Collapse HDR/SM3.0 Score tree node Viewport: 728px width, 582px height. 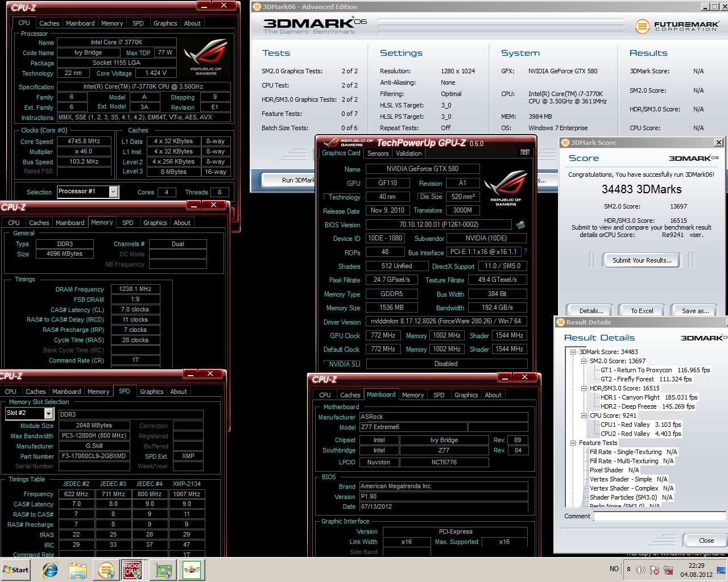click(x=584, y=388)
